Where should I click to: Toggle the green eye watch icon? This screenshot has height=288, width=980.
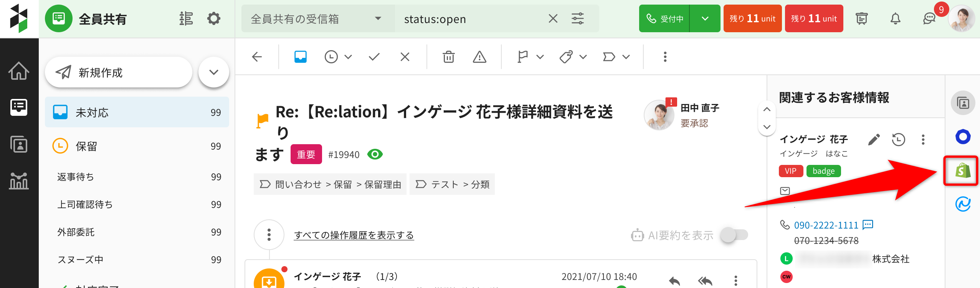coord(375,154)
